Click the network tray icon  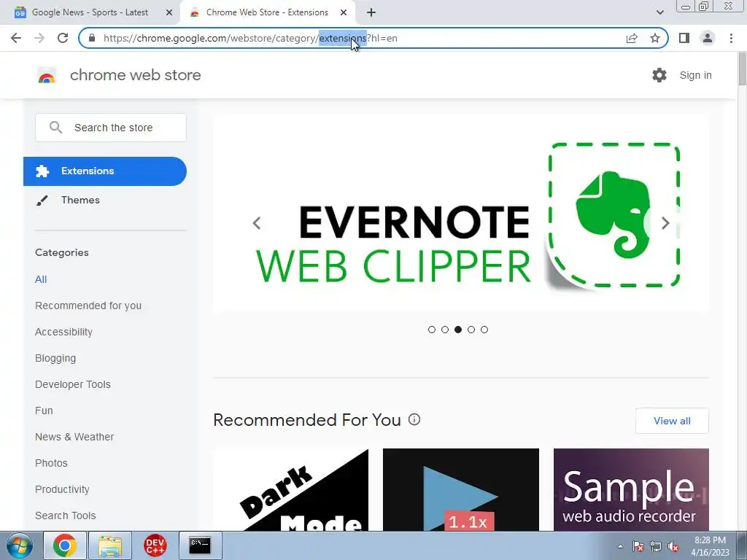pos(656,546)
